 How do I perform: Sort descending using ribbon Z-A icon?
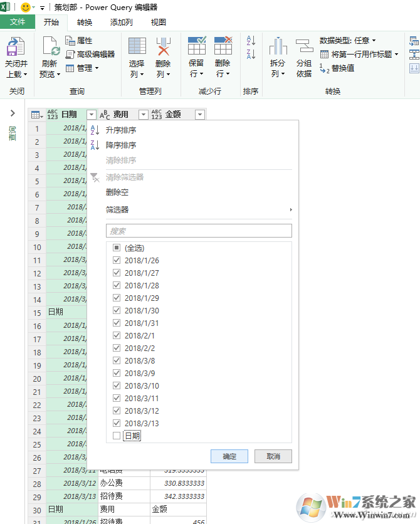(251, 54)
